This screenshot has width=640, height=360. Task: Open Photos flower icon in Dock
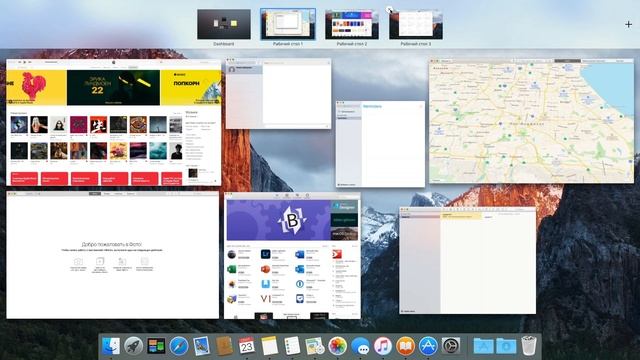[x=338, y=346]
